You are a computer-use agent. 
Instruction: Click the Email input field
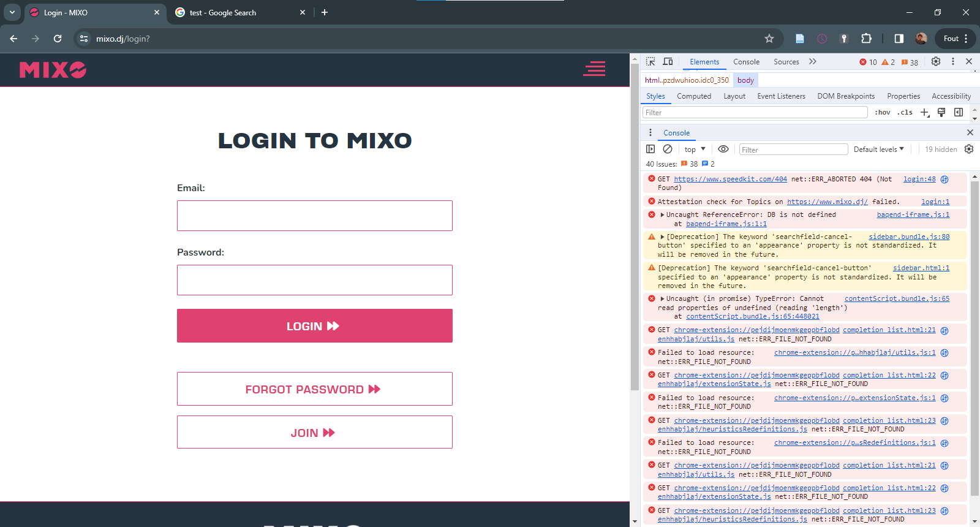[x=315, y=216]
